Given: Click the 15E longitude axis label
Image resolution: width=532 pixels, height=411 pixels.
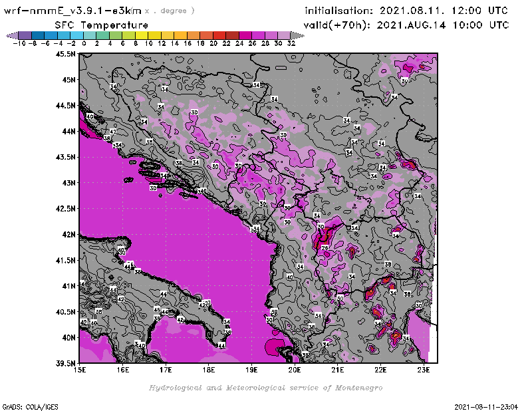Looking at the screenshot, I should pyautogui.click(x=80, y=370).
